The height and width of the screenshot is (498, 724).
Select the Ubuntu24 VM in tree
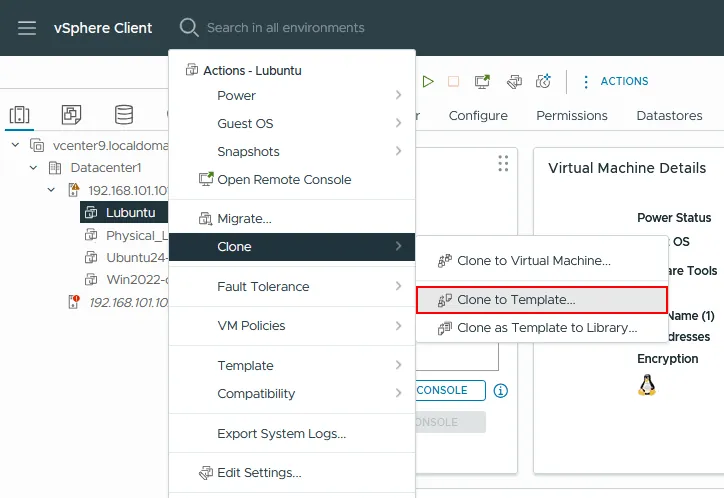[137, 258]
